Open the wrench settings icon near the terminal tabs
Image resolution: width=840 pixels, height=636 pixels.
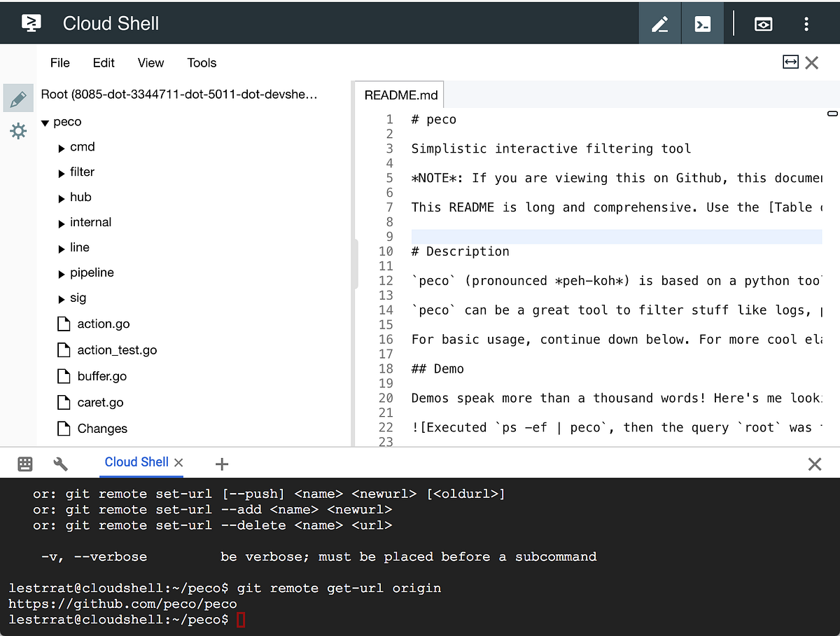[x=61, y=464]
